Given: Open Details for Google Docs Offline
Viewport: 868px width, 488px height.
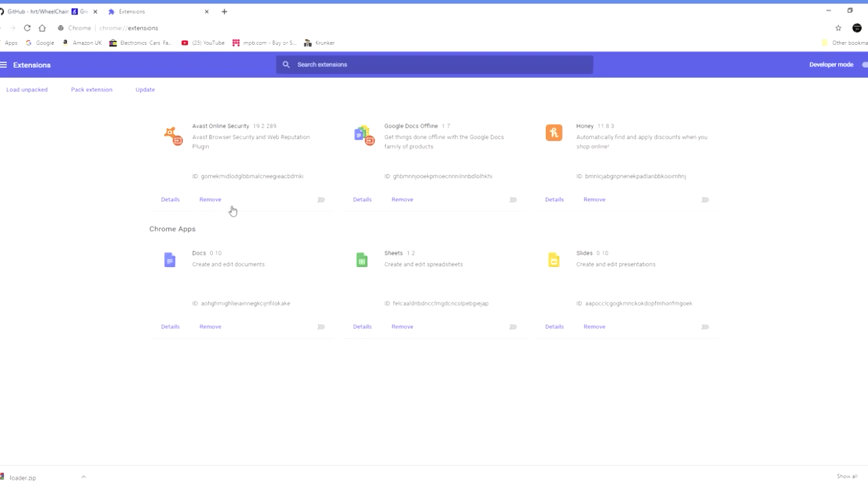Looking at the screenshot, I should (x=362, y=199).
